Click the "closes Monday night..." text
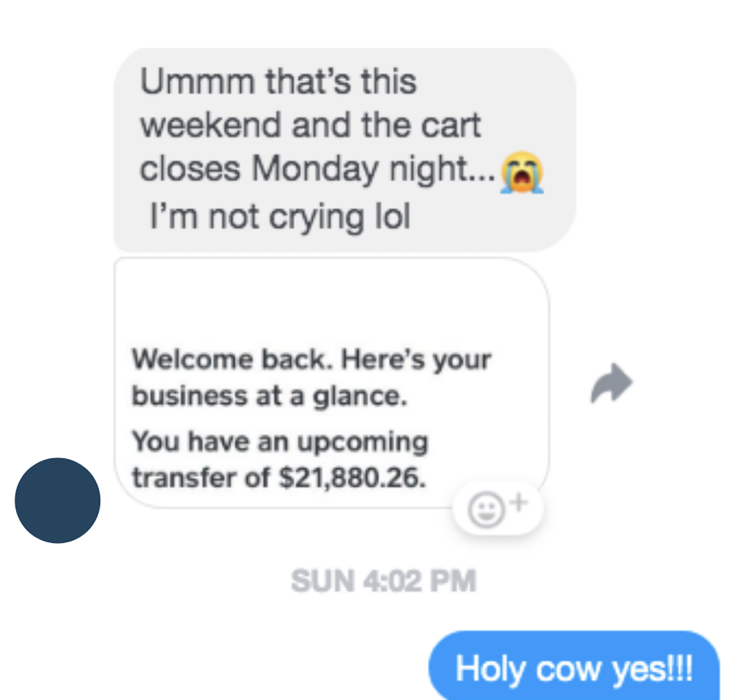The height and width of the screenshot is (700, 749). (317, 169)
